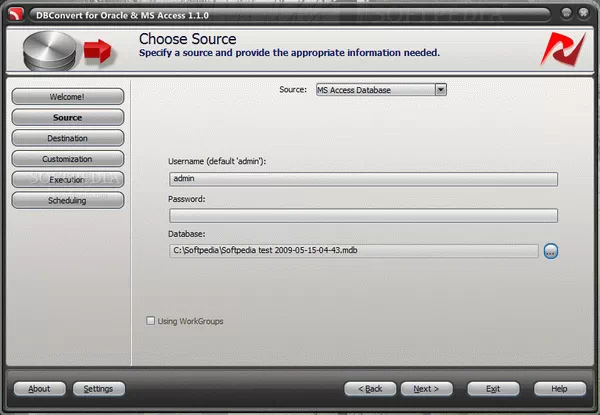Go back with the < Back button
600x415 pixels.
pos(370,389)
